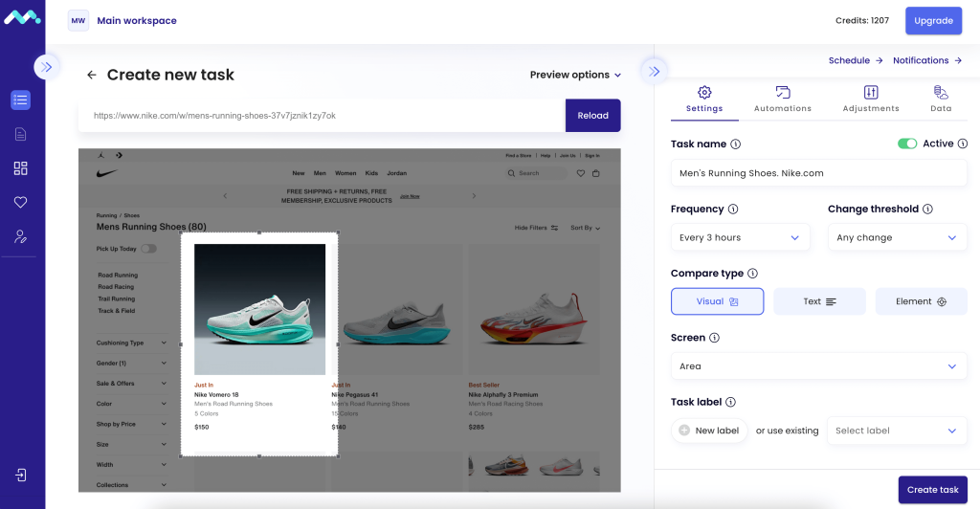
Task: Toggle the Active switch off
Action: click(x=907, y=144)
